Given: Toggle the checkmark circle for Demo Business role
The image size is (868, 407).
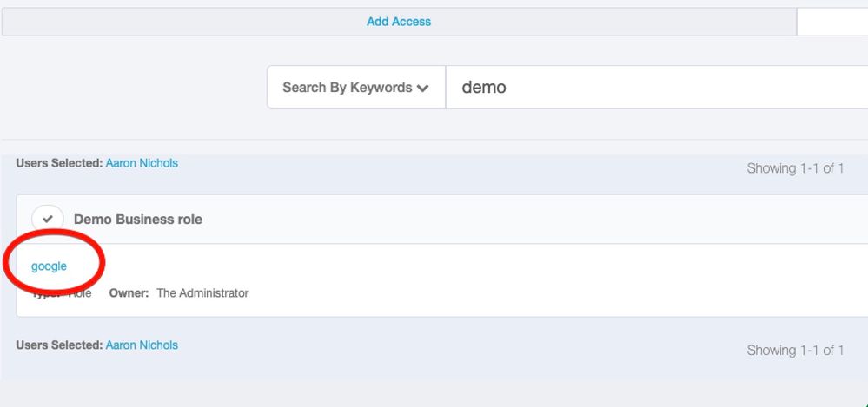Looking at the screenshot, I should 48,219.
